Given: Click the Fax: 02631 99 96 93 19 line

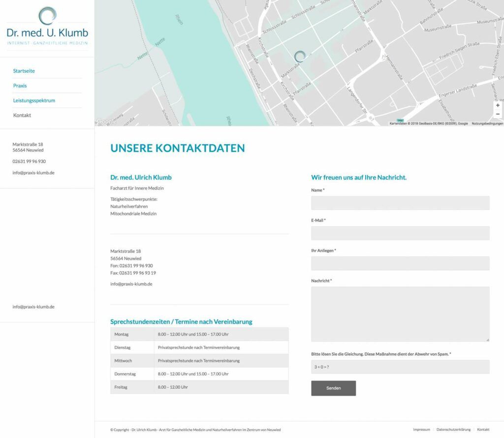Looking at the screenshot, I should pos(133,273).
